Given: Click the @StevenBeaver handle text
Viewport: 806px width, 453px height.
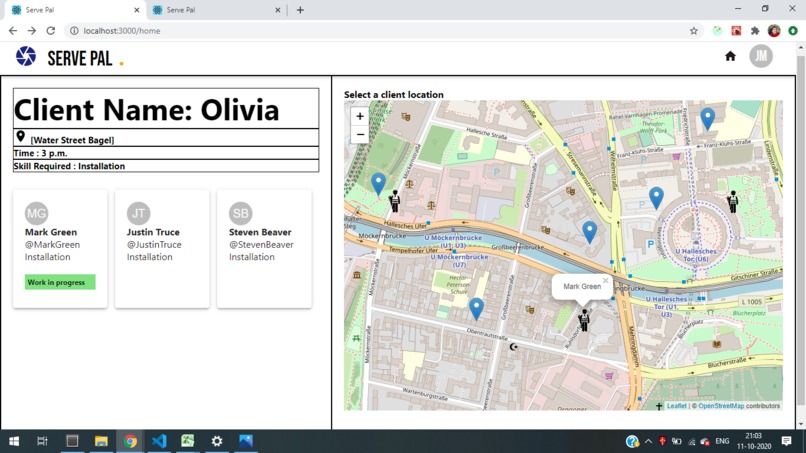Looking at the screenshot, I should (262, 245).
